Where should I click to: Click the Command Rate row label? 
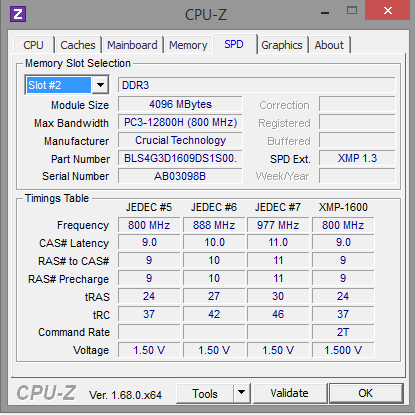tap(74, 332)
